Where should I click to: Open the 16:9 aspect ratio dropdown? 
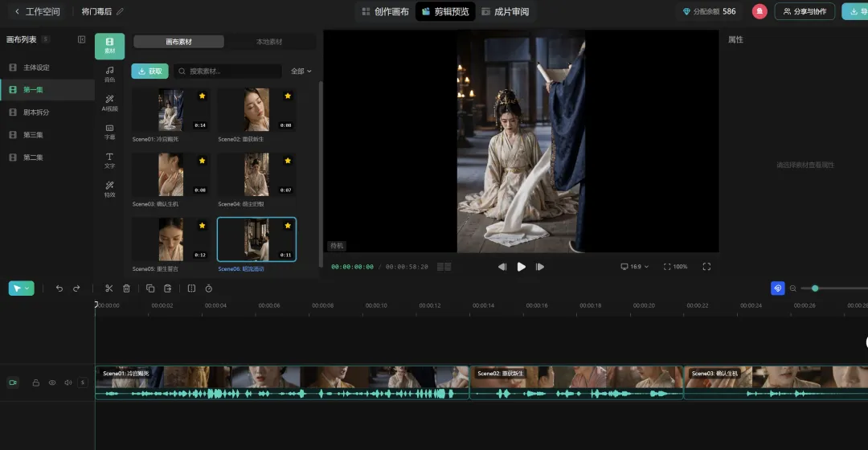[x=634, y=267]
